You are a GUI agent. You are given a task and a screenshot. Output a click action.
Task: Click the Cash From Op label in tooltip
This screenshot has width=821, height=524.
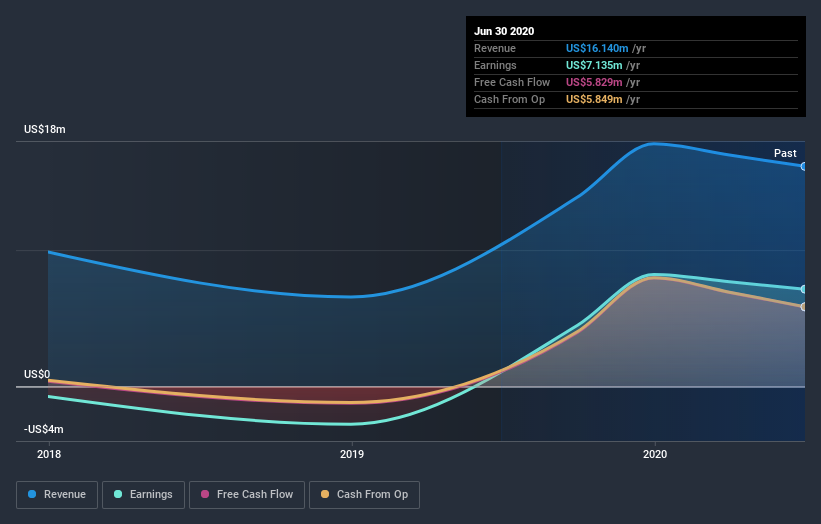click(x=509, y=99)
